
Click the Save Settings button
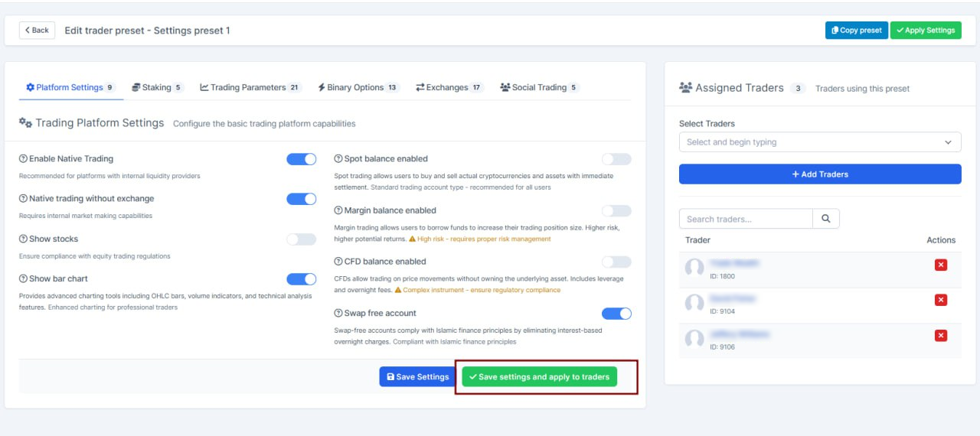pos(418,376)
